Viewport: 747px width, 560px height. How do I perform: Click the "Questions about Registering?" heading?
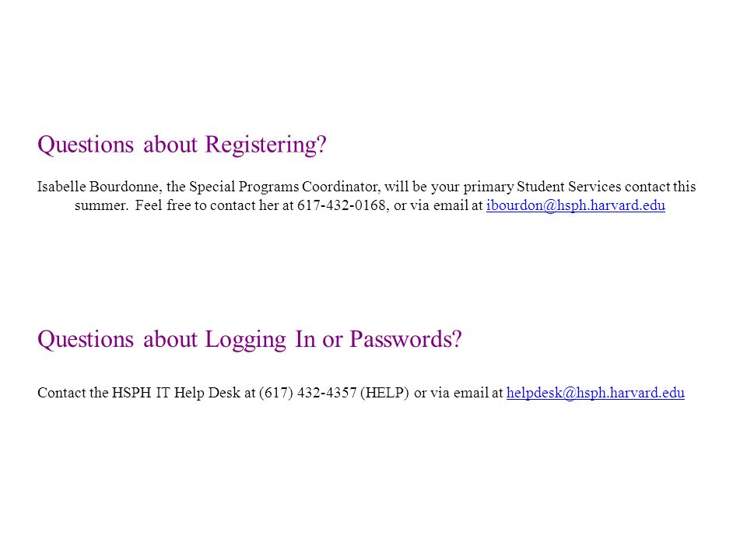coord(182,145)
